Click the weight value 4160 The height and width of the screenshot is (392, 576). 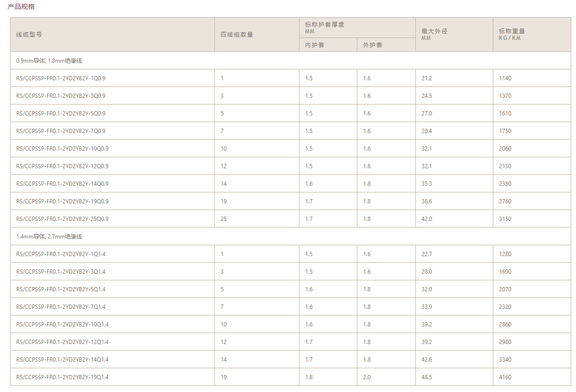505,377
